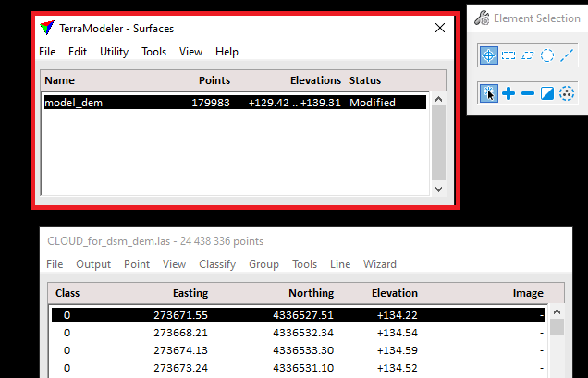Select the Block selection method icon
Screen dimensions: 588x378
(508, 55)
